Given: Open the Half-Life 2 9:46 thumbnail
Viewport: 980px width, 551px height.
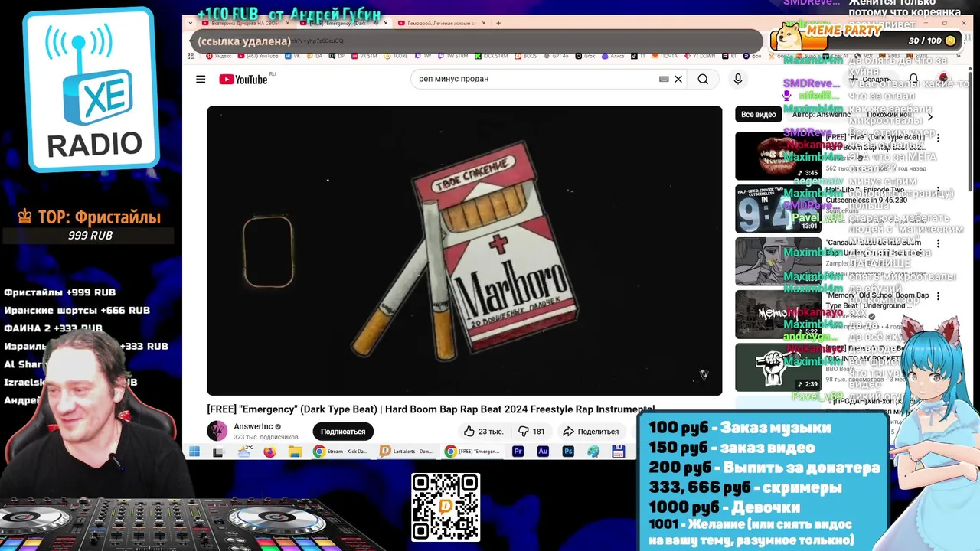Looking at the screenshot, I should 778,209.
